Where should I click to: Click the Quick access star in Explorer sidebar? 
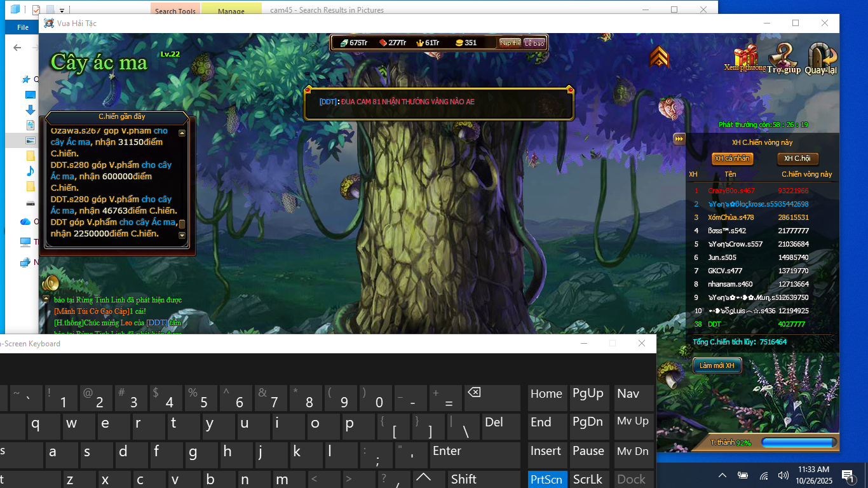coord(26,79)
